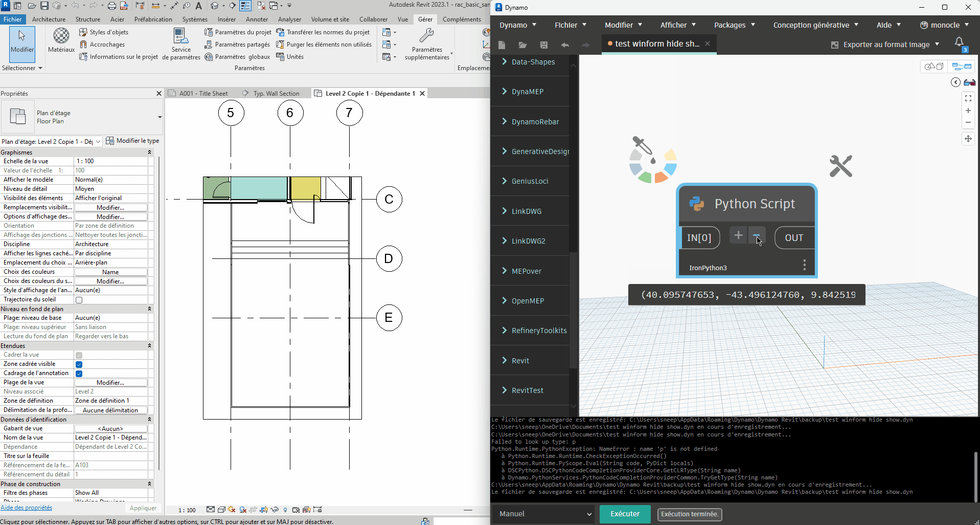
Task: Click Dynamo undo arrow icon
Action: (565, 45)
